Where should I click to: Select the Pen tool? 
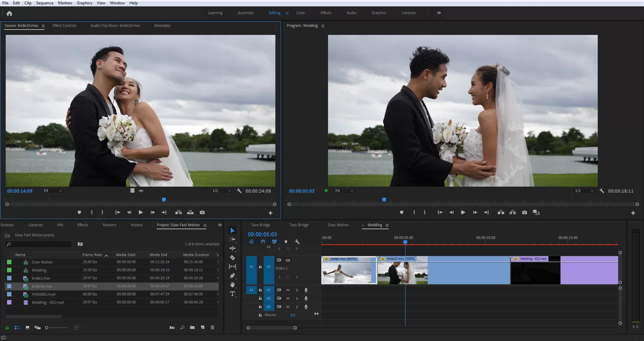232,276
